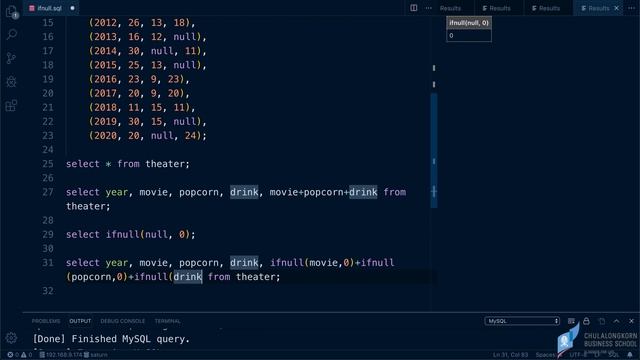Click the saturn database status item
The height and width of the screenshot is (360, 640).
[x=96, y=355]
